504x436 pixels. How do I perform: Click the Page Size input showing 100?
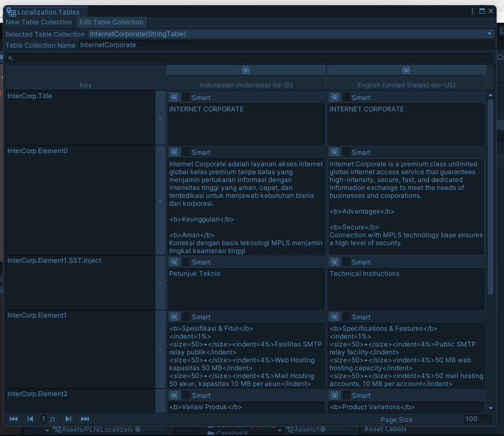click(x=477, y=419)
